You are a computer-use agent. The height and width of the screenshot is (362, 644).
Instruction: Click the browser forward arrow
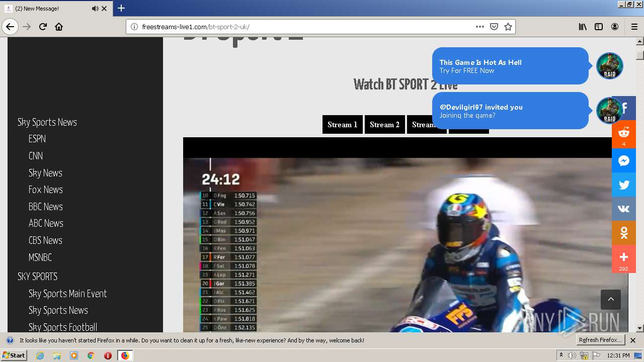pos(27,27)
